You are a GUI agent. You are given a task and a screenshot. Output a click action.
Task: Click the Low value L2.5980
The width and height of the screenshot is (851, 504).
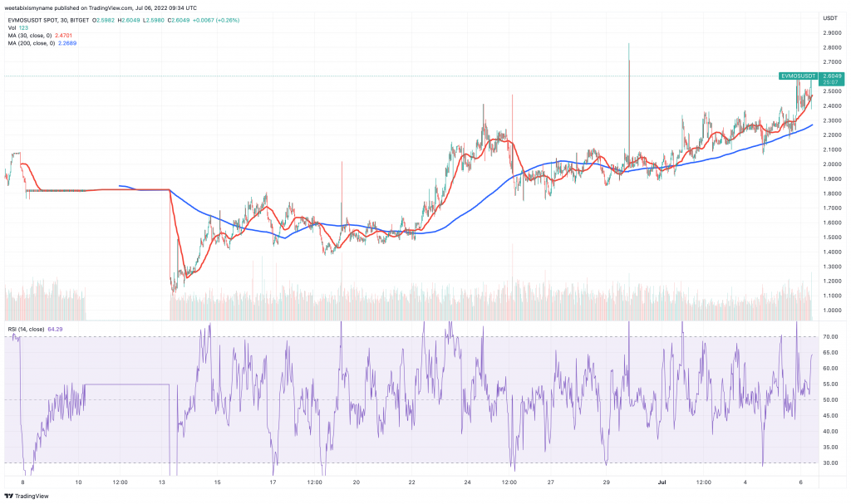[154, 20]
